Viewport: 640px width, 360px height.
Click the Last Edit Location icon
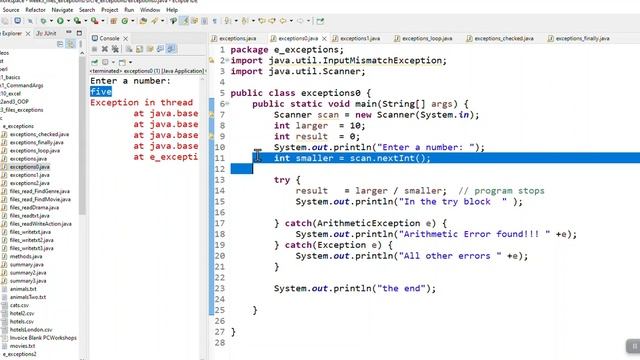click(x=262, y=21)
